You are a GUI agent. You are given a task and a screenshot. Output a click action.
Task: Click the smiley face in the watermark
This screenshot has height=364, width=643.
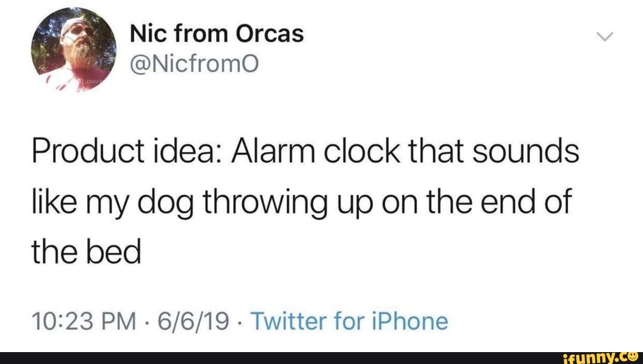tap(633, 357)
